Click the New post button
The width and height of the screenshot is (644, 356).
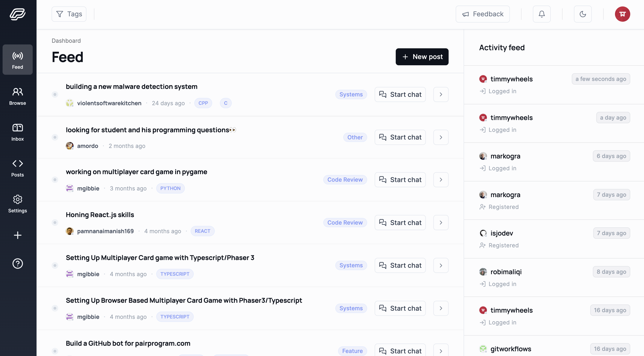[x=422, y=57]
